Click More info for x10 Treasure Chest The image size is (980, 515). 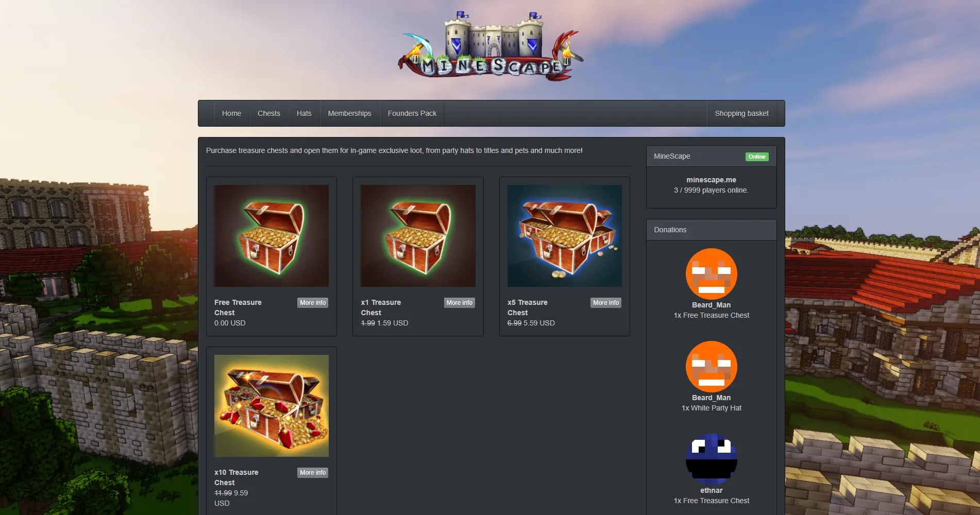pos(313,473)
